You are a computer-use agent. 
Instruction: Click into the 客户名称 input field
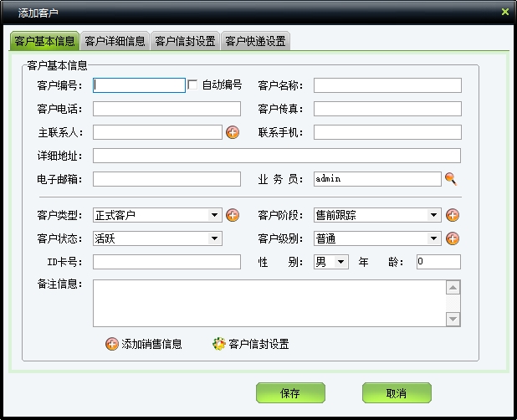pyautogui.click(x=387, y=85)
